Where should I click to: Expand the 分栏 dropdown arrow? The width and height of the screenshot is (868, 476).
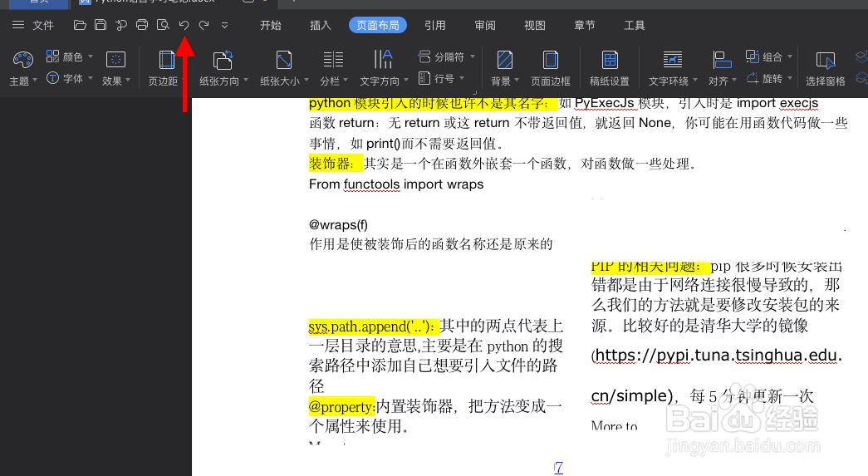coord(346,81)
